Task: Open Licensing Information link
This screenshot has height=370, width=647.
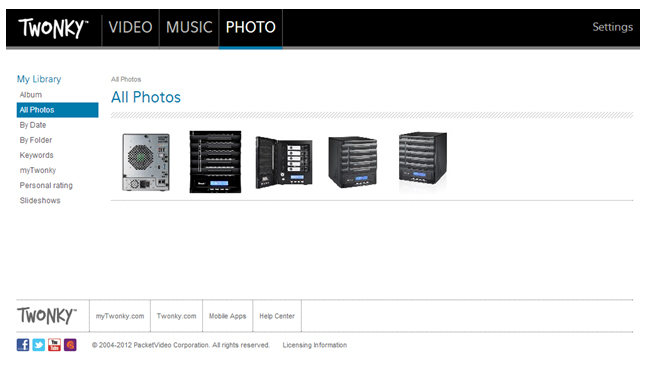Action: [x=315, y=345]
